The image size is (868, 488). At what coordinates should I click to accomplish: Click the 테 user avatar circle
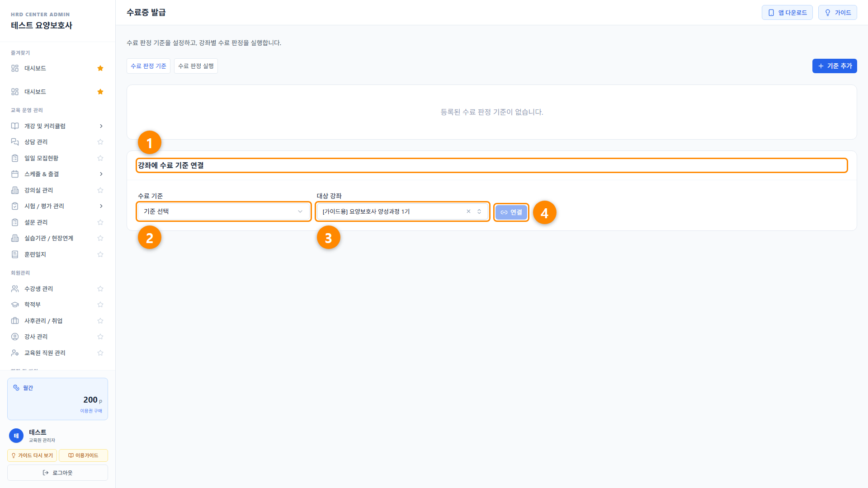pyautogui.click(x=16, y=436)
